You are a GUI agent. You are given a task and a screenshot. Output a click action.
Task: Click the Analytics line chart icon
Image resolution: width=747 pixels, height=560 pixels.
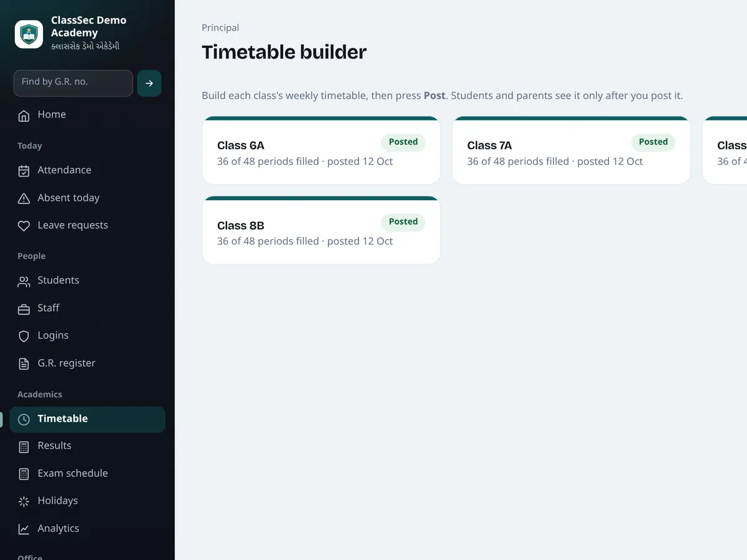[x=24, y=529]
